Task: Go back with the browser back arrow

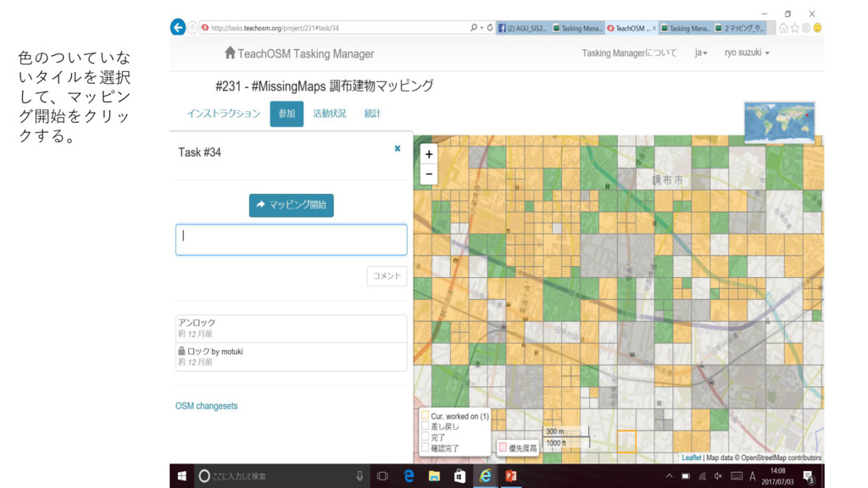Action: [x=178, y=27]
